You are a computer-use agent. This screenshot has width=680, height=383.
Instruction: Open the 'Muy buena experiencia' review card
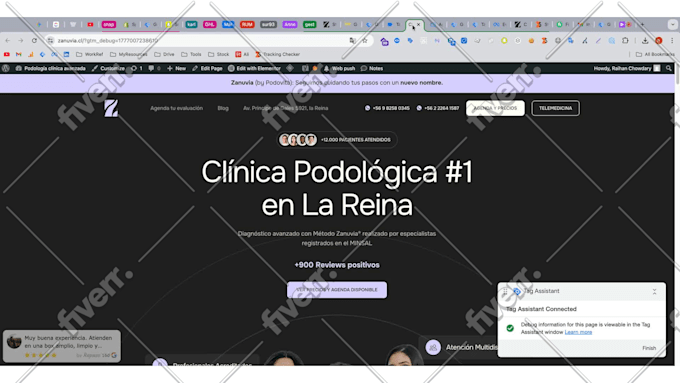62,346
